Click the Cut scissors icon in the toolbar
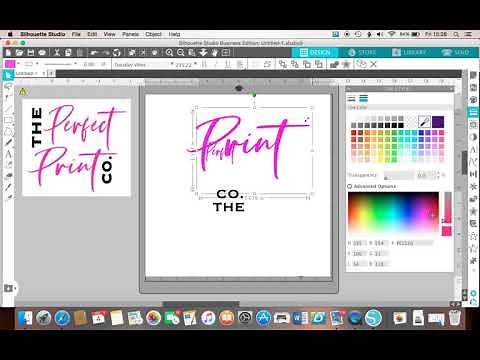The image size is (480, 360). click(57, 52)
